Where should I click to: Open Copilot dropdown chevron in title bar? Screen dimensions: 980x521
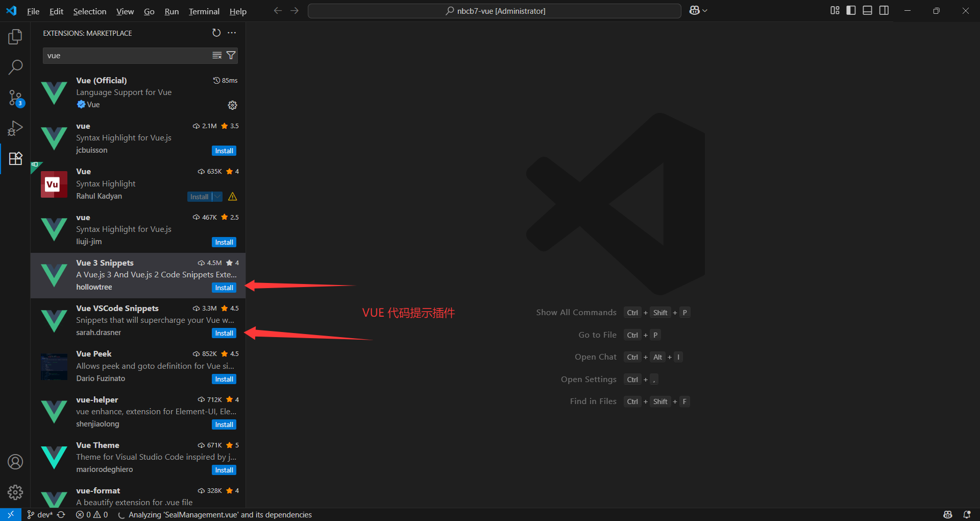[x=705, y=11]
